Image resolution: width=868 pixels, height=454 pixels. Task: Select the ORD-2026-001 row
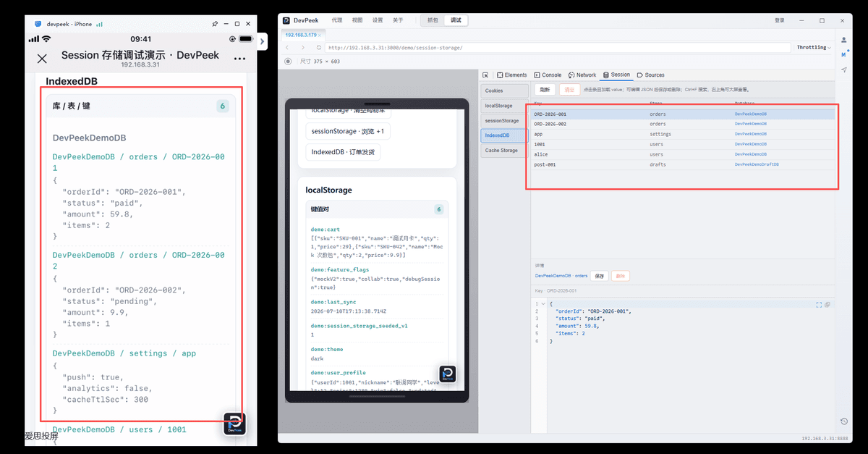pyautogui.click(x=684, y=114)
